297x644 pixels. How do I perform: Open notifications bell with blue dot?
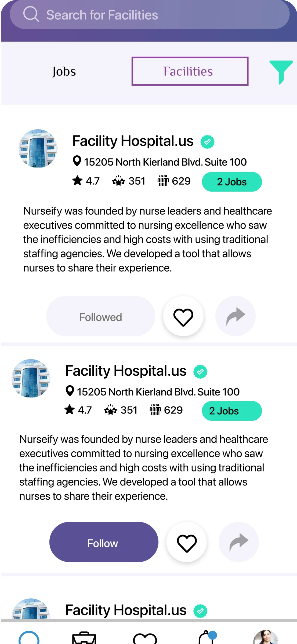click(x=207, y=637)
